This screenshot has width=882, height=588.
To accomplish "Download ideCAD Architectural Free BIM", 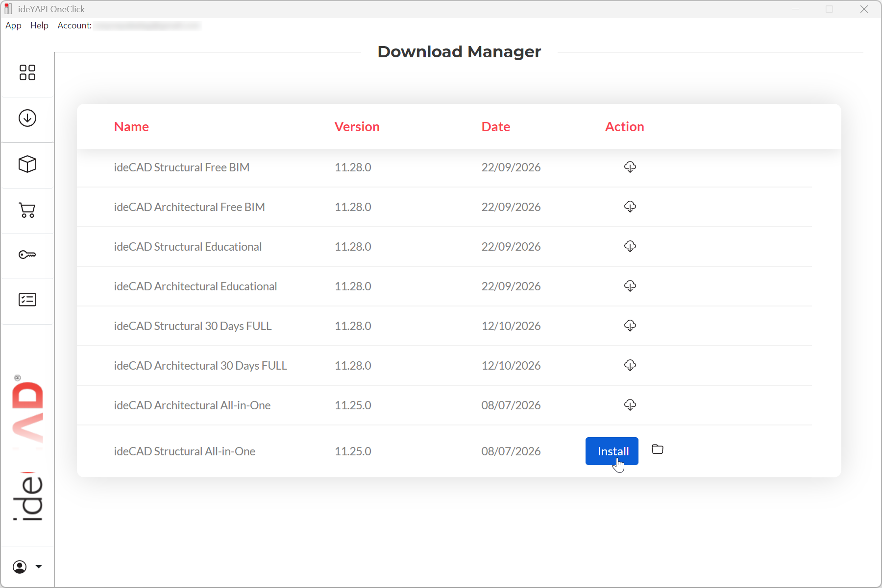I will click(630, 207).
